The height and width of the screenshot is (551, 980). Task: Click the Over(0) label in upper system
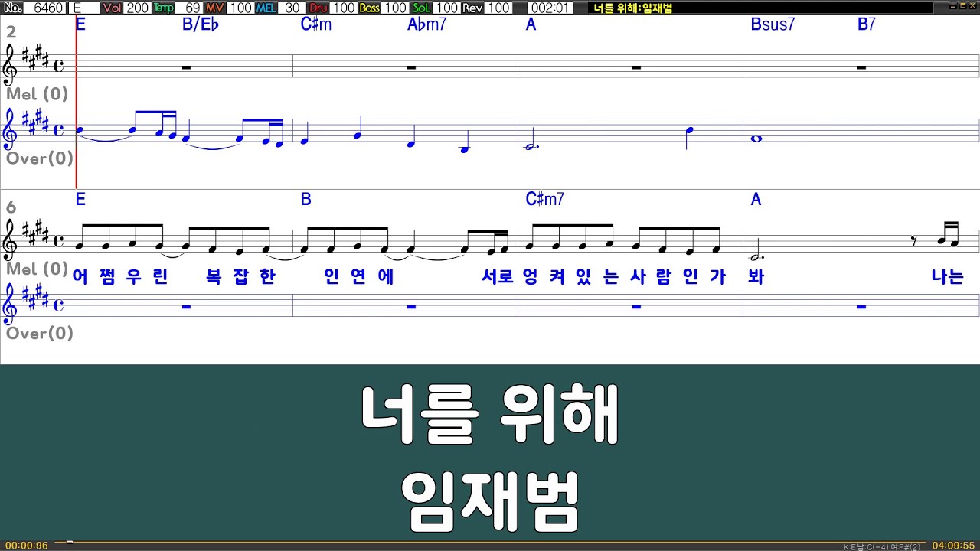click(40, 158)
